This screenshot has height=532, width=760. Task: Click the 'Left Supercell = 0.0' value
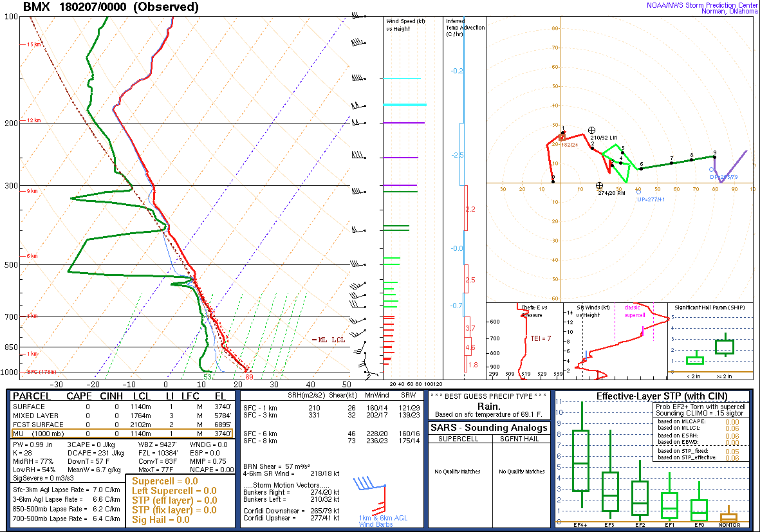point(174,491)
